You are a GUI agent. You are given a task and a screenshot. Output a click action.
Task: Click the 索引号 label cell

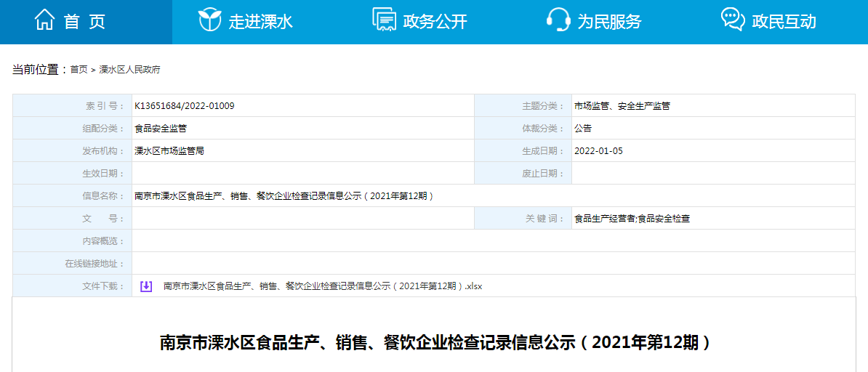click(73, 106)
